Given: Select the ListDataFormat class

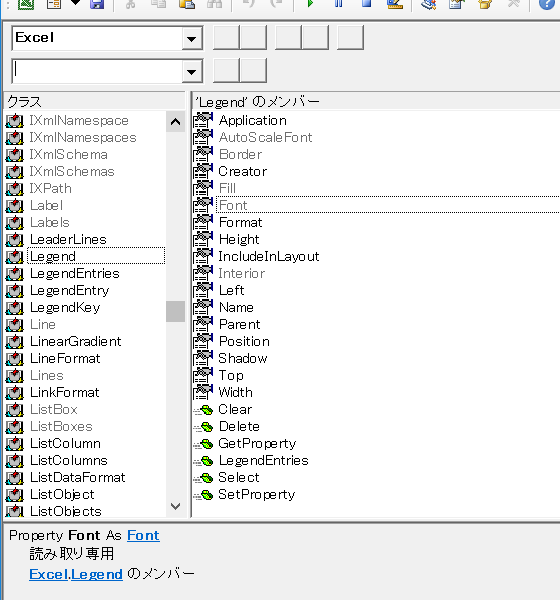Looking at the screenshot, I should (x=78, y=478).
